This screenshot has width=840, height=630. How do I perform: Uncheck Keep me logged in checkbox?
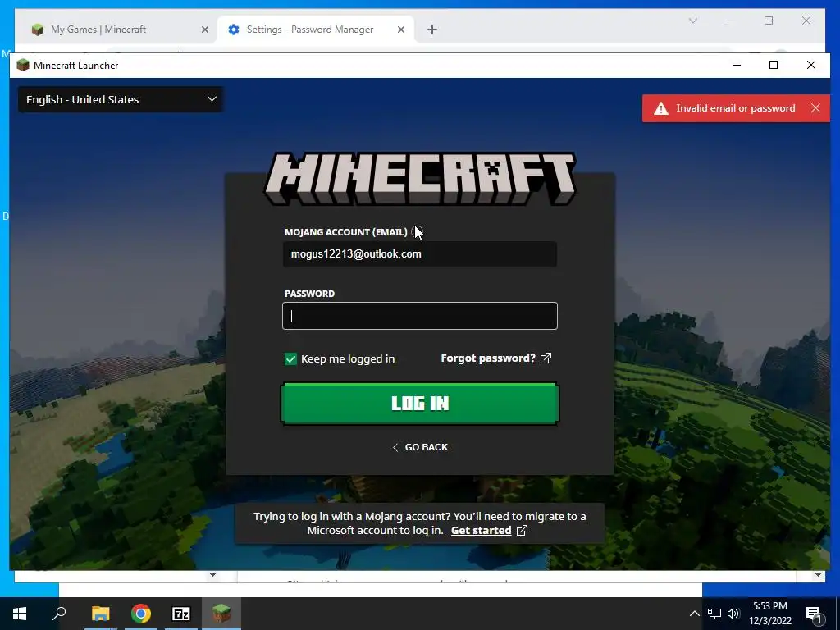click(290, 359)
